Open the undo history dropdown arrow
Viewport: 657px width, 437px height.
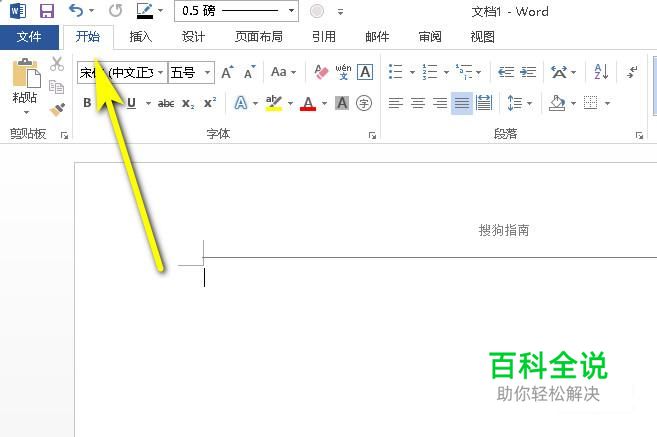click(91, 11)
